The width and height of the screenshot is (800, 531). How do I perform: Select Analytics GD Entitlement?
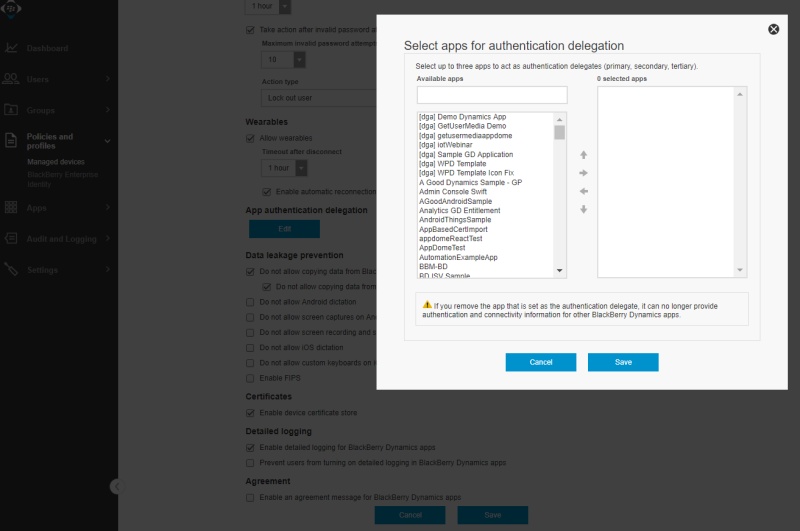[x=459, y=211]
